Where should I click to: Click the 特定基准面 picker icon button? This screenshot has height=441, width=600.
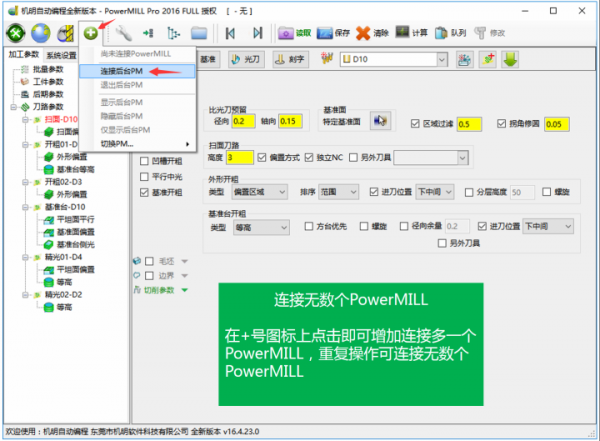[380, 122]
